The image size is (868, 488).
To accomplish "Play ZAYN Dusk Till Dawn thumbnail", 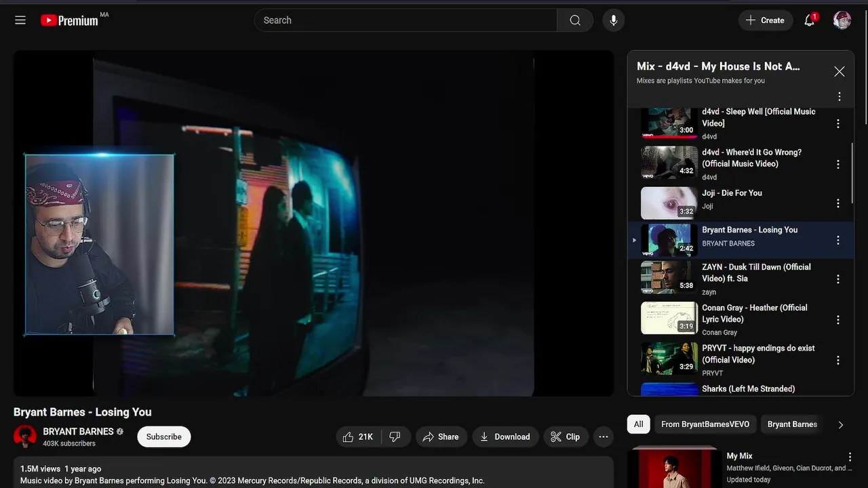I will 669,278.
